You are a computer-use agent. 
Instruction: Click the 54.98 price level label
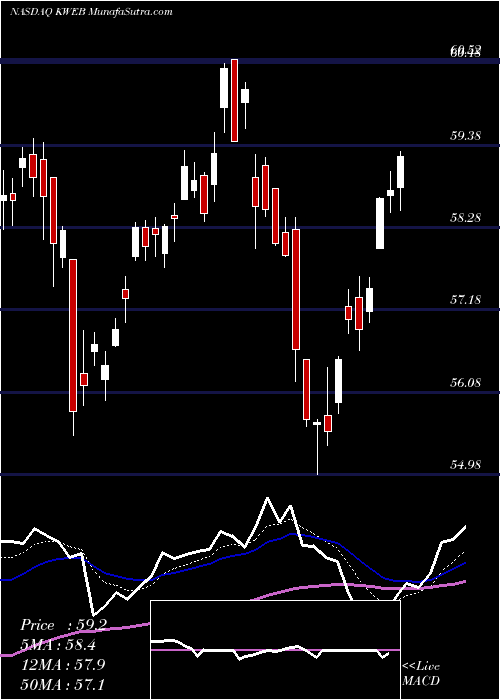pos(465,465)
